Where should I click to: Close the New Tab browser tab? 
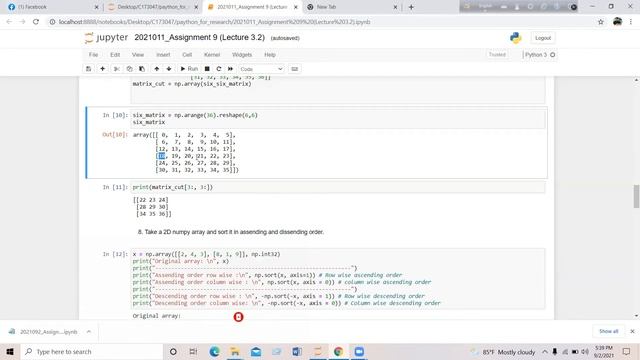click(x=395, y=7)
